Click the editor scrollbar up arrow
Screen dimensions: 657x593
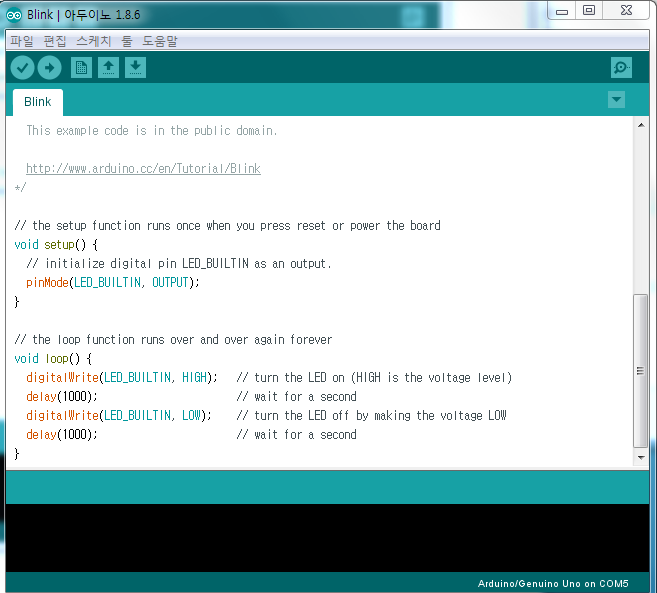tap(641, 125)
